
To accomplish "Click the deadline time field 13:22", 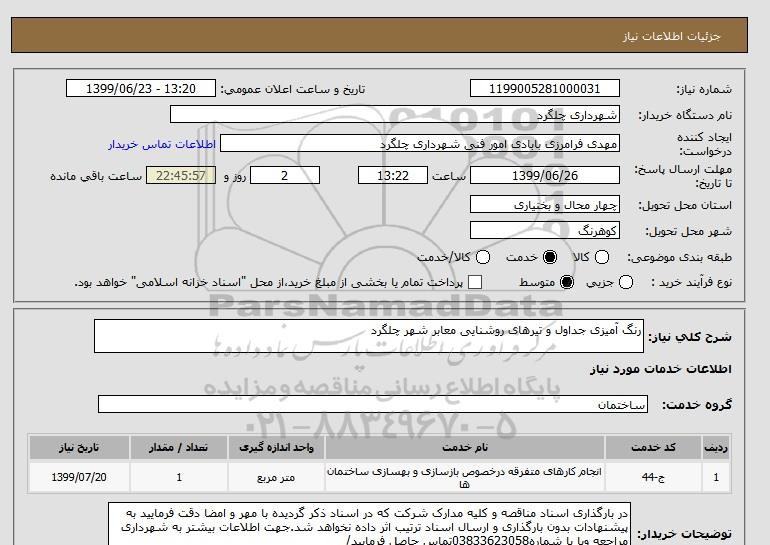I will pos(393,175).
